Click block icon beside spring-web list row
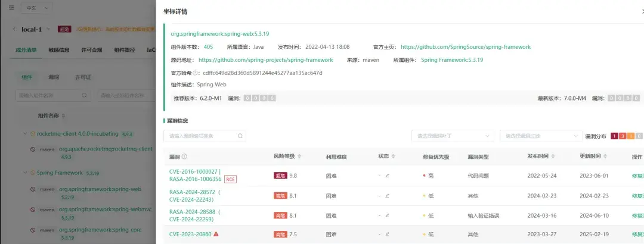 (x=33, y=189)
